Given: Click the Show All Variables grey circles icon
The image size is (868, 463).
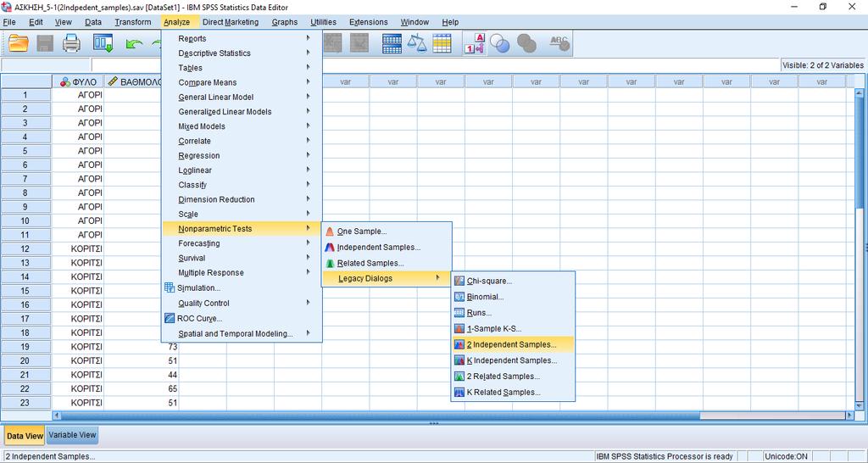Looking at the screenshot, I should coord(526,43).
